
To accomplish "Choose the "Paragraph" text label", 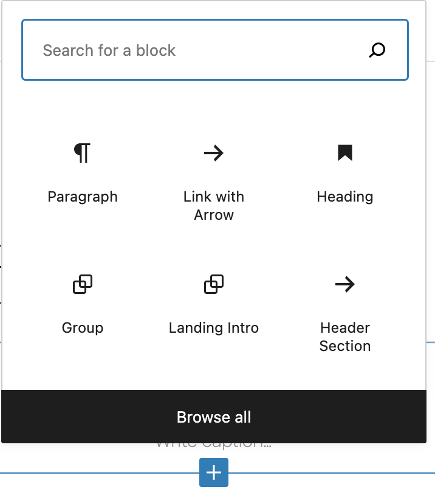I will 83,197.
